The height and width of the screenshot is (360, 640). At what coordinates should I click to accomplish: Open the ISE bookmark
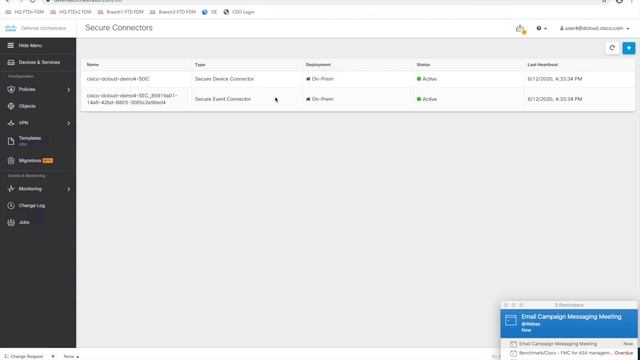point(209,12)
